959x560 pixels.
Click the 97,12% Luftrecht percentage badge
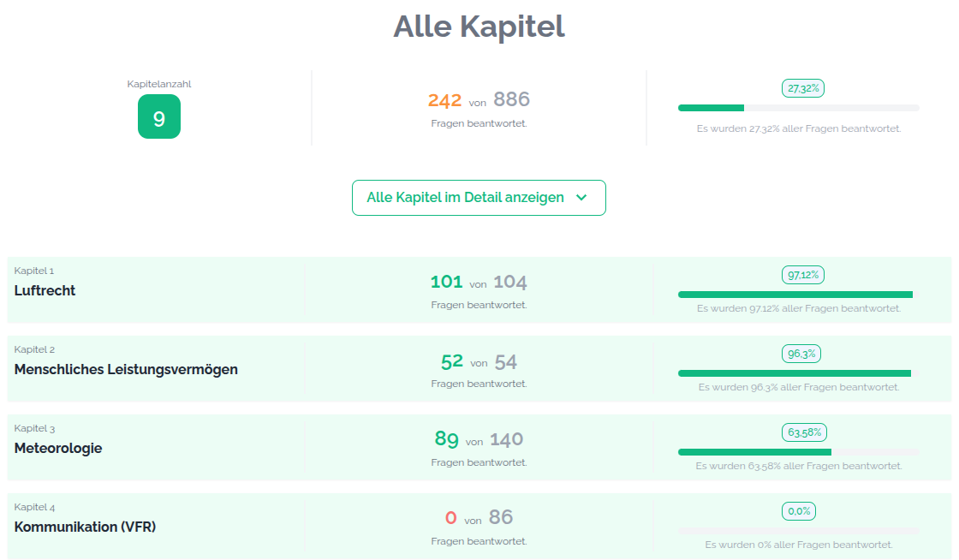[x=802, y=275]
